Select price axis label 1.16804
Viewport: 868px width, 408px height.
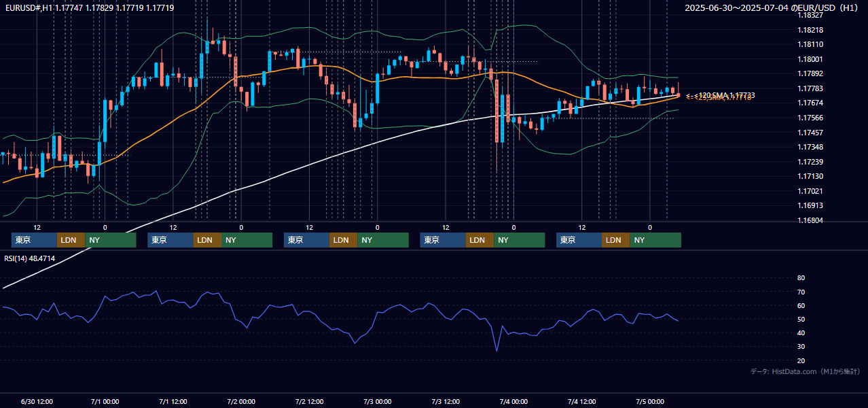point(810,220)
